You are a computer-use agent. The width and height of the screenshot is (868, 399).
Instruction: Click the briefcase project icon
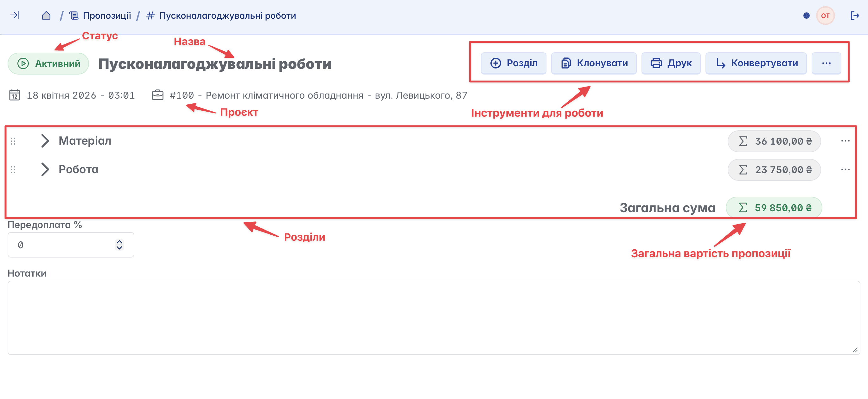[x=157, y=95]
